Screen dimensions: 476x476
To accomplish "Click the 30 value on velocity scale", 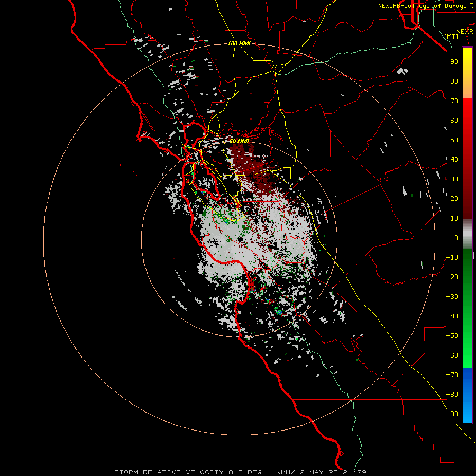I will [454, 179].
